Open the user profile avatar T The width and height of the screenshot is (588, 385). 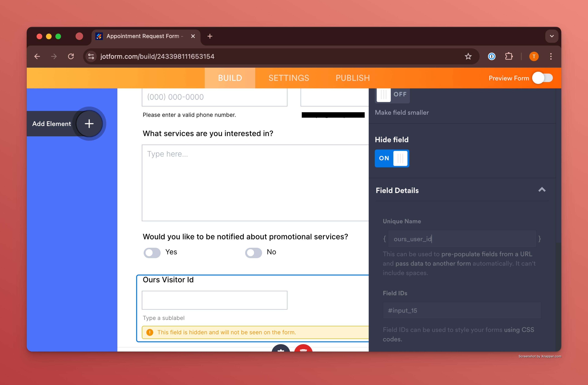click(x=534, y=57)
